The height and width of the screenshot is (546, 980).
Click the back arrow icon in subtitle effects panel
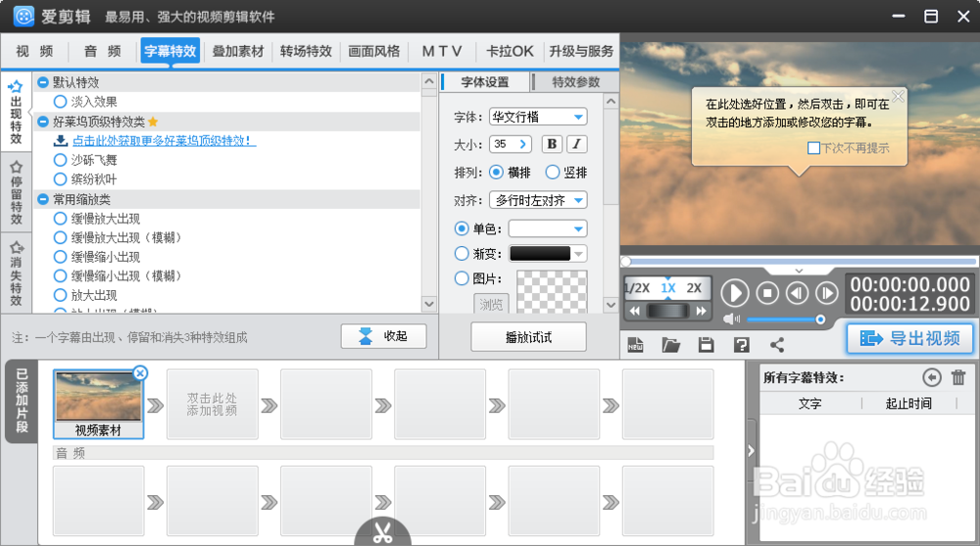[931, 377]
